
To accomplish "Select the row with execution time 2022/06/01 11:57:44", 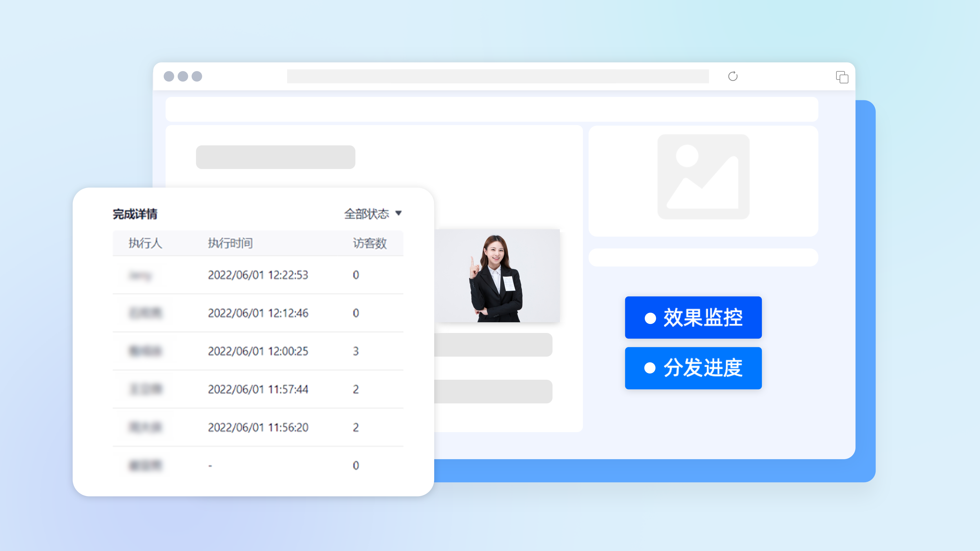I will point(258,389).
